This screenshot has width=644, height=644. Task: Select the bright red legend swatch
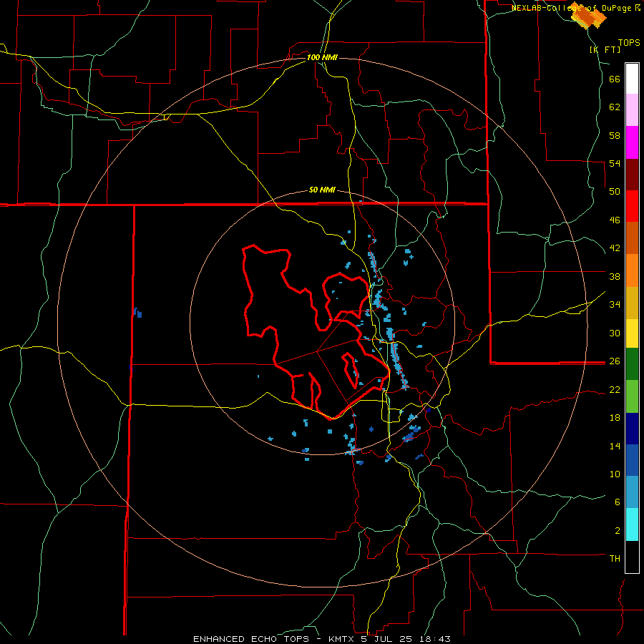(x=632, y=206)
